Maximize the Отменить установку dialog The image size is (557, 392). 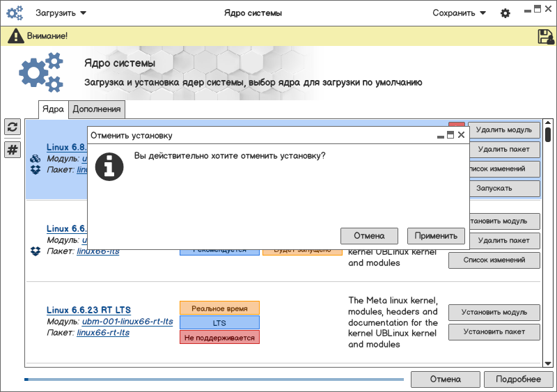pyautogui.click(x=450, y=134)
